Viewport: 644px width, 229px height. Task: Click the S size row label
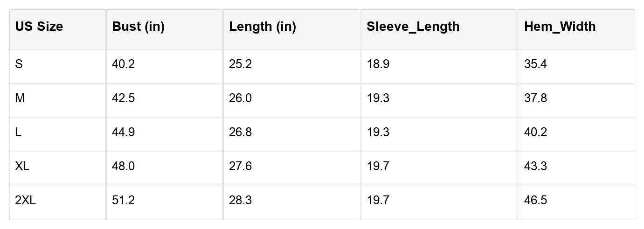point(19,64)
